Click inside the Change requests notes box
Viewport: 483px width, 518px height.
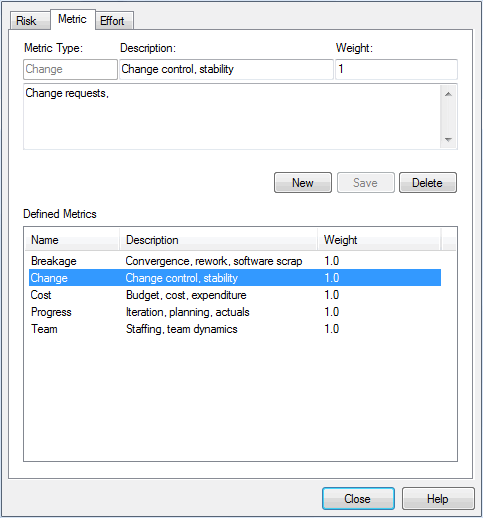click(232, 117)
